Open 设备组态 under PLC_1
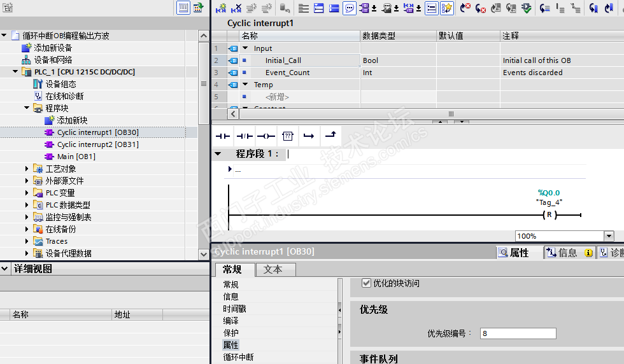 (60, 84)
